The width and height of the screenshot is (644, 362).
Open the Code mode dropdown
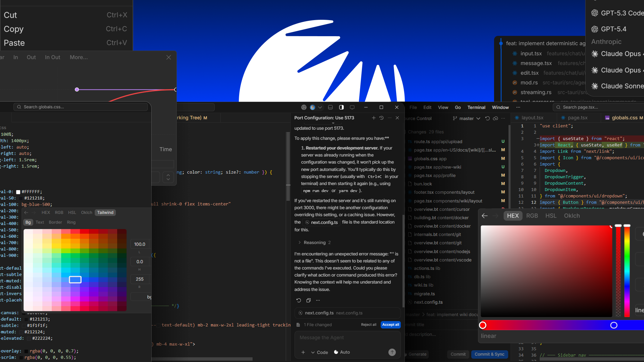(x=319, y=352)
